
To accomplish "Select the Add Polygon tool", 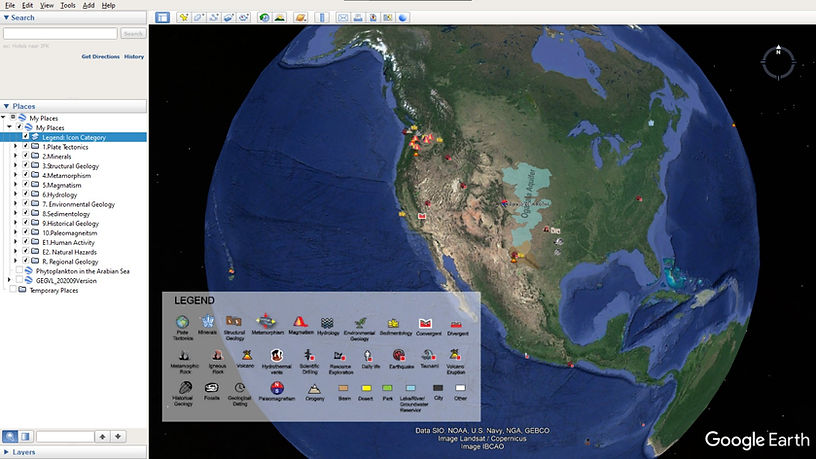I will tap(198, 17).
